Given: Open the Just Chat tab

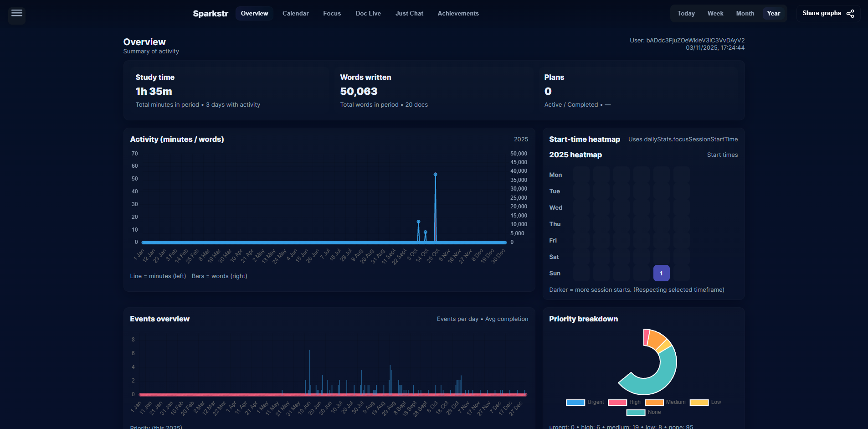Looking at the screenshot, I should pyautogui.click(x=409, y=13).
